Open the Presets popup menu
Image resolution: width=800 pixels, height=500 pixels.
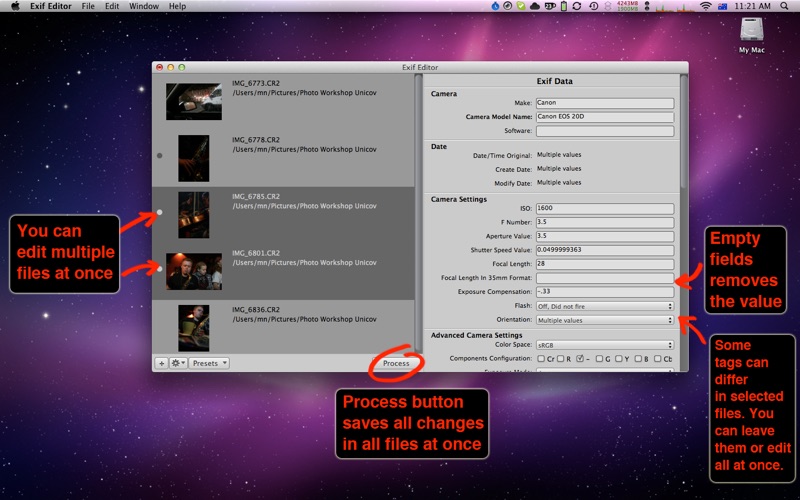(x=210, y=363)
